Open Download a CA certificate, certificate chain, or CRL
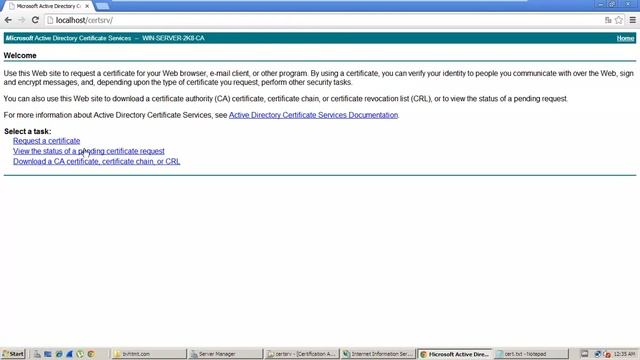Image resolution: width=640 pixels, height=360 pixels. (x=96, y=161)
